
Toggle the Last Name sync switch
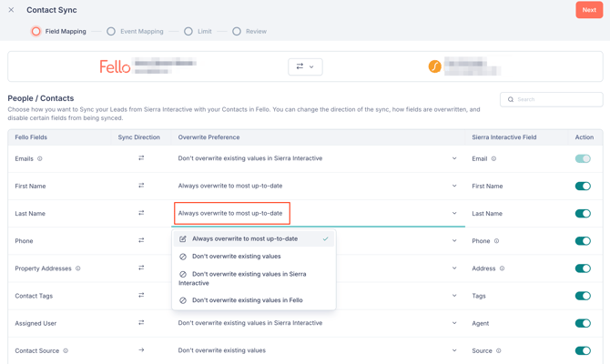(x=583, y=214)
